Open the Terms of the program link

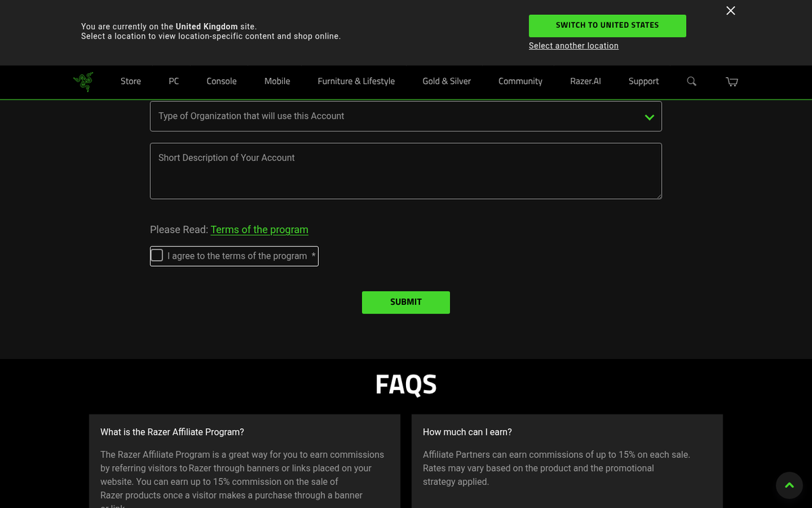[x=259, y=230]
